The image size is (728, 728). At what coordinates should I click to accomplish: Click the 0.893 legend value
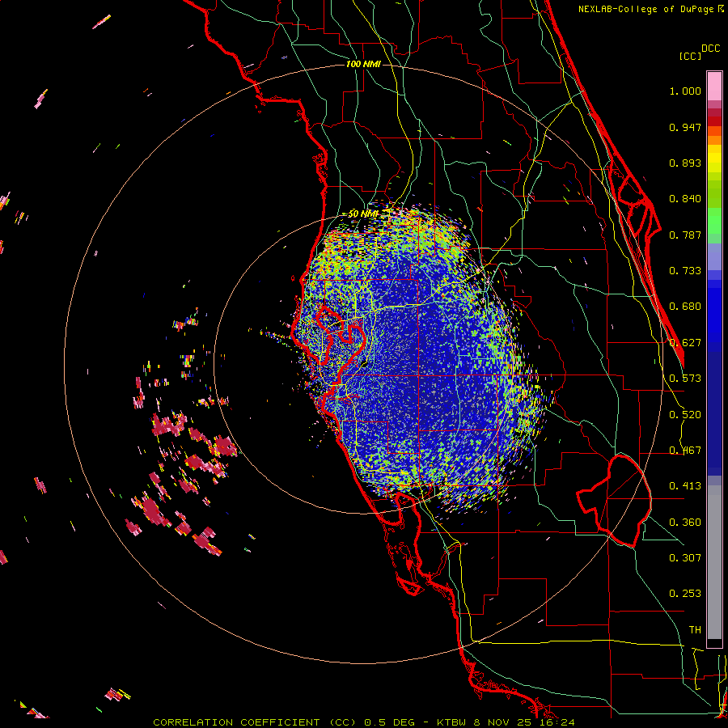pyautogui.click(x=685, y=163)
